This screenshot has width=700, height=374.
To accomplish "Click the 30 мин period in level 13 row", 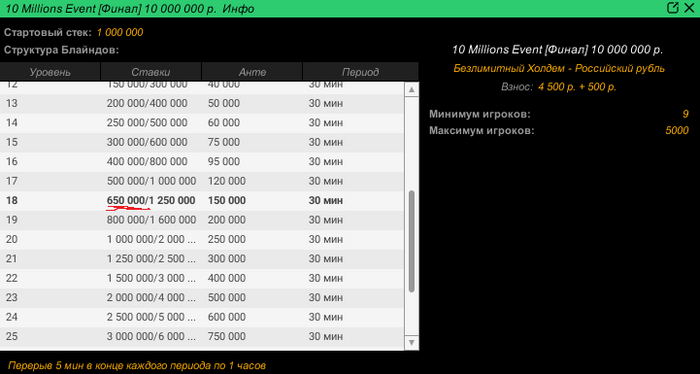I will click(326, 104).
